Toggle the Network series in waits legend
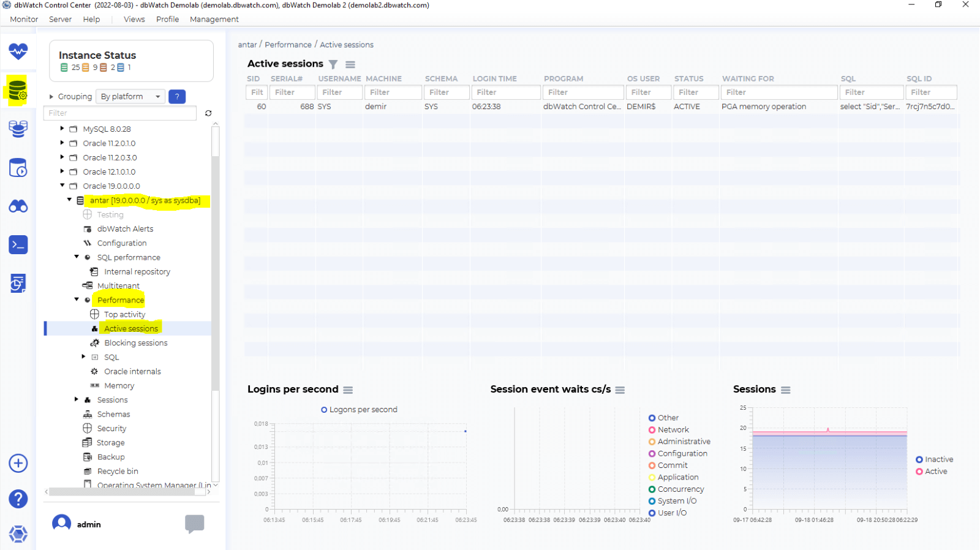The image size is (980, 550). click(x=668, y=430)
